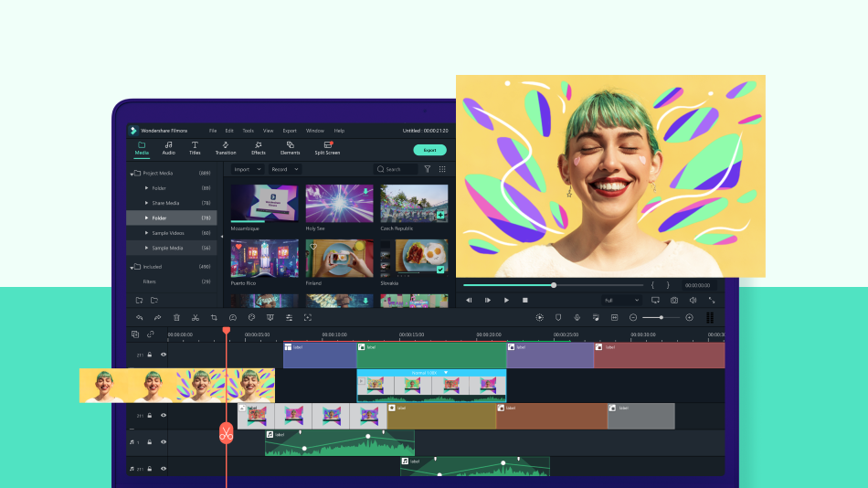The image size is (868, 488).
Task: Hide the first video track with eye icon
Action: tap(164, 355)
